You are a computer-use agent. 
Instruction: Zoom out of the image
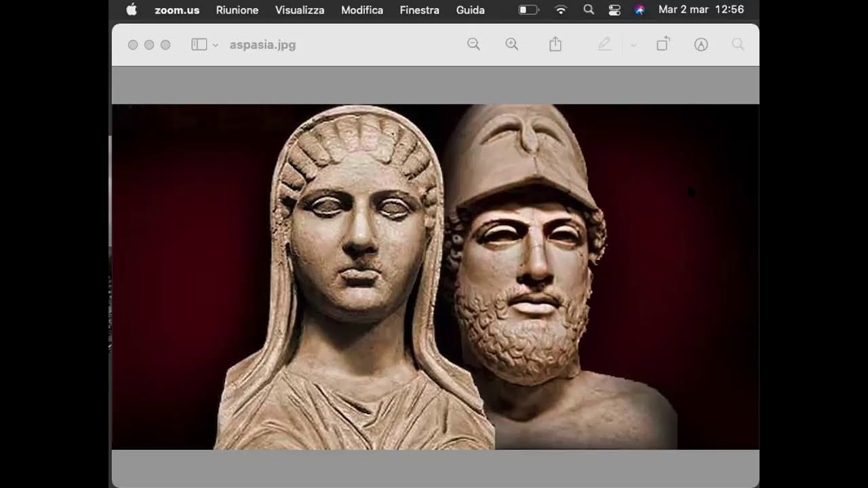(473, 45)
